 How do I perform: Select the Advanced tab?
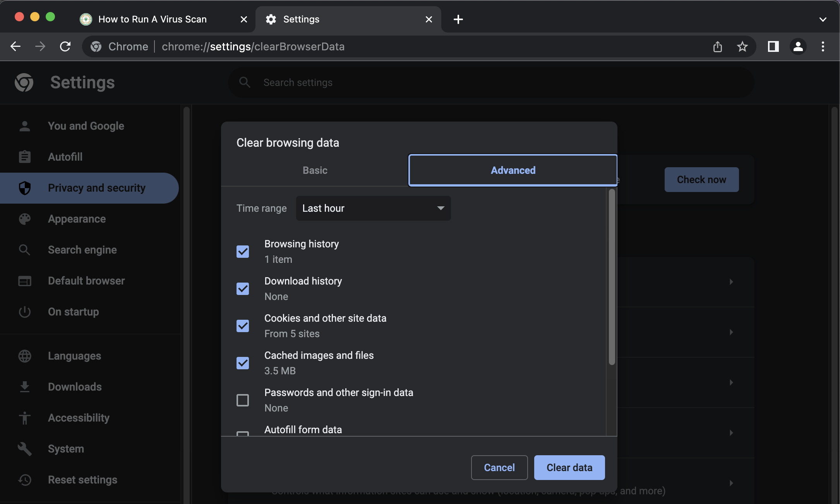pos(513,170)
